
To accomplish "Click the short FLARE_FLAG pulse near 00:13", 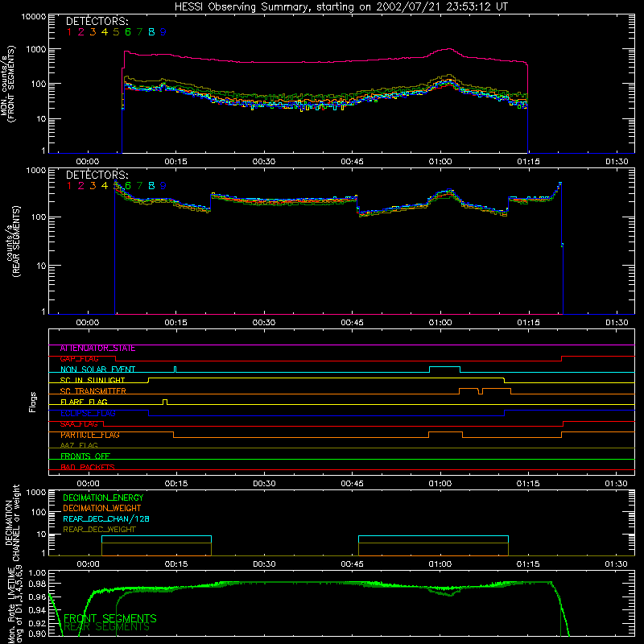I will [165, 402].
